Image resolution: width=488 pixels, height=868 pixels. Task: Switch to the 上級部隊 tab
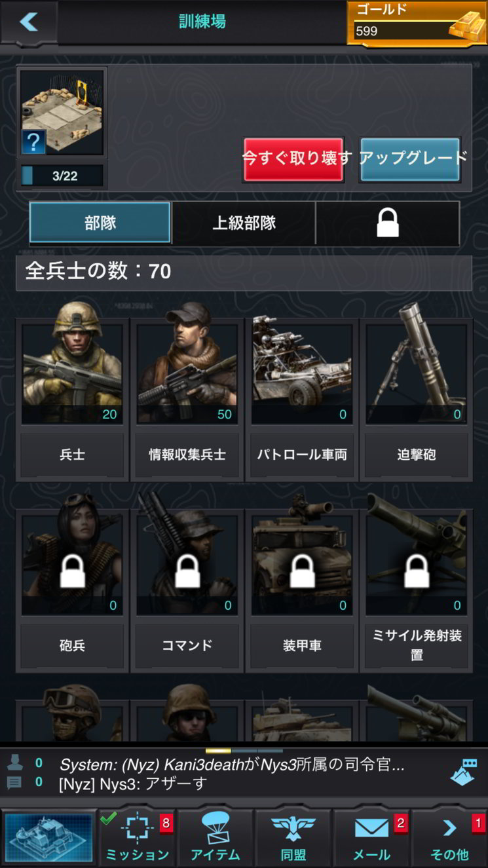[244, 223]
